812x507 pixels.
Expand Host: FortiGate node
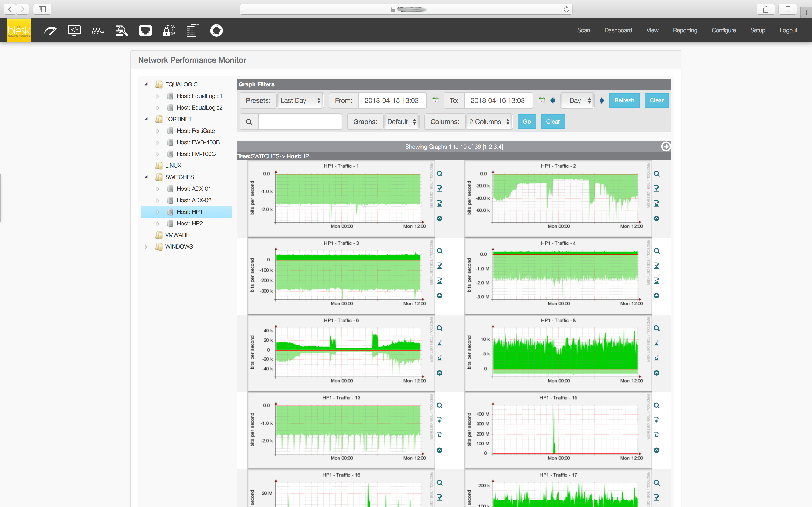click(x=158, y=131)
